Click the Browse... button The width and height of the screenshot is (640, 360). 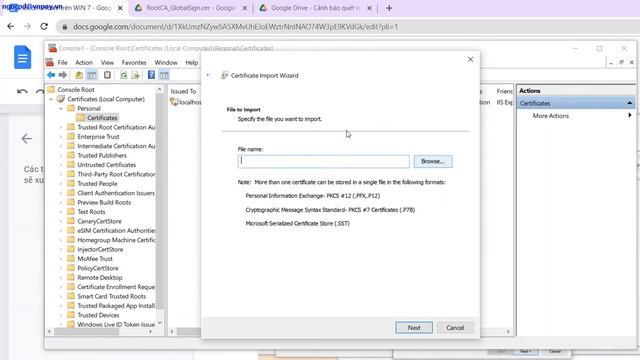tap(433, 161)
